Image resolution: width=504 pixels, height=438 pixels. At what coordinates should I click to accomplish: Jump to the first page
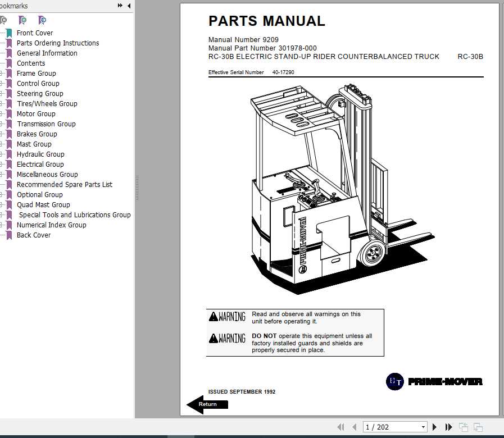340,427
